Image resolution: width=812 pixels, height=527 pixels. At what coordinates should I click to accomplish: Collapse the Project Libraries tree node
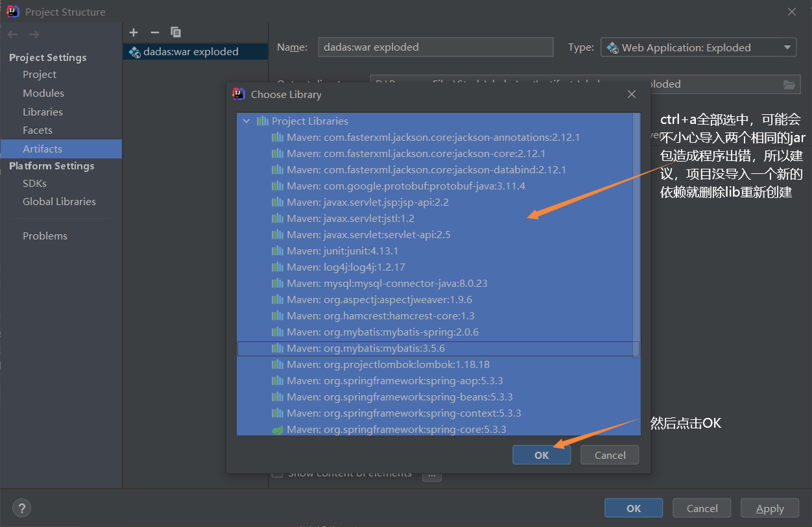tap(246, 121)
